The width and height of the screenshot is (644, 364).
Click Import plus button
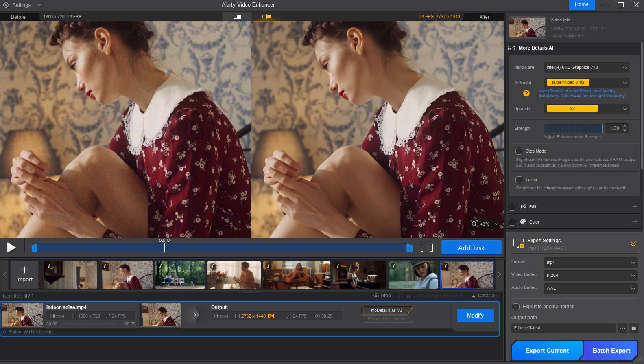click(x=24, y=275)
